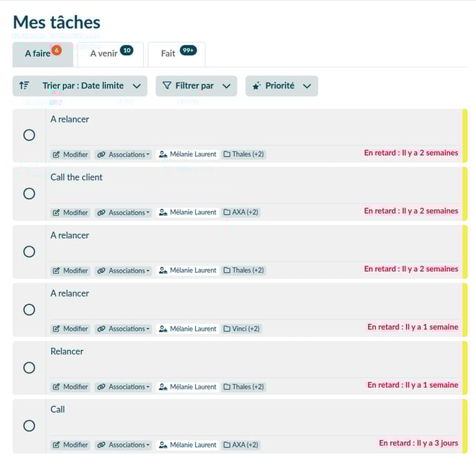
Task: Click Modifier on the Vinci A relancer task
Action: [71, 329]
